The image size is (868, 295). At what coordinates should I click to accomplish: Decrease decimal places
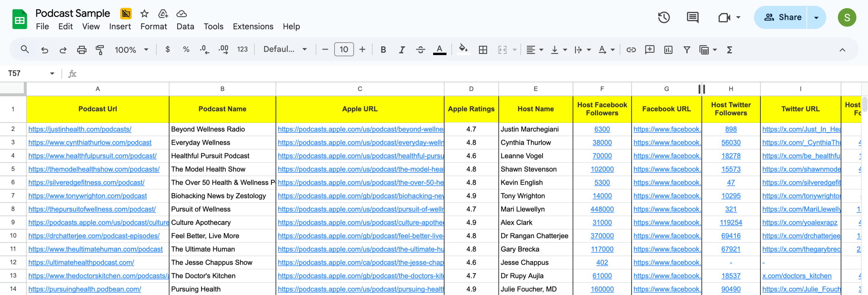(x=205, y=49)
